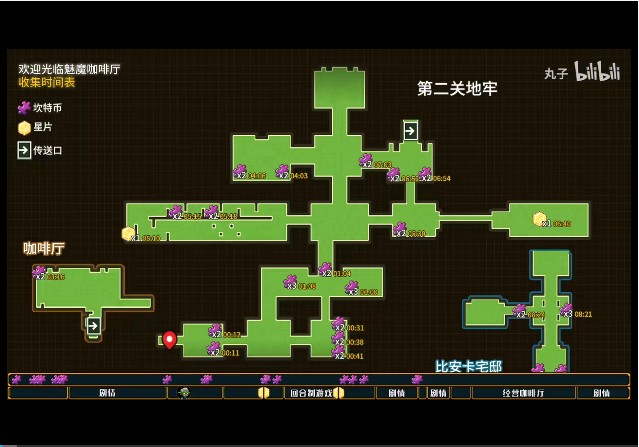639x447 pixels.
Task: Click the 欢迎光临魅魔咖啡厅 heading
Action: (69, 69)
